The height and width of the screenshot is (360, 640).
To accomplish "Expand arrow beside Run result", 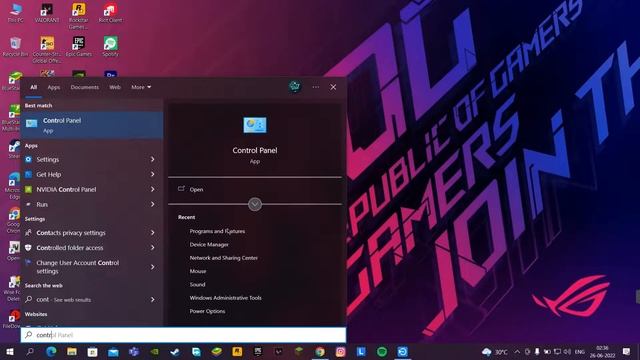I will coord(153,204).
